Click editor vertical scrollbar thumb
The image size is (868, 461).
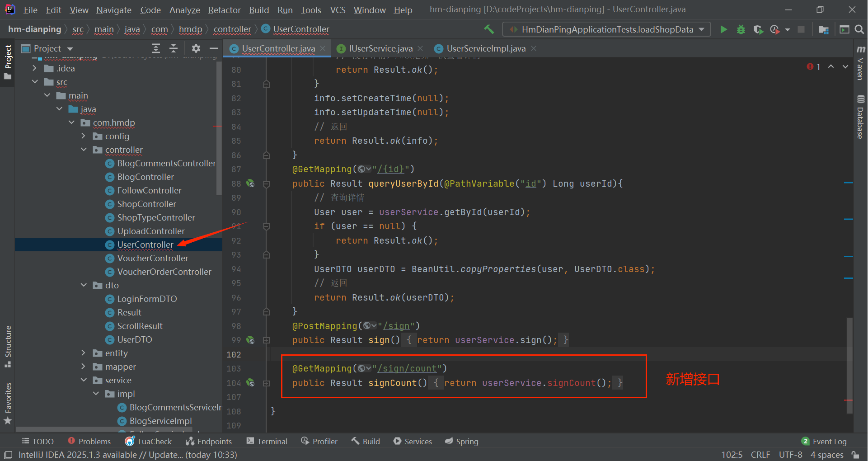[x=849, y=365]
